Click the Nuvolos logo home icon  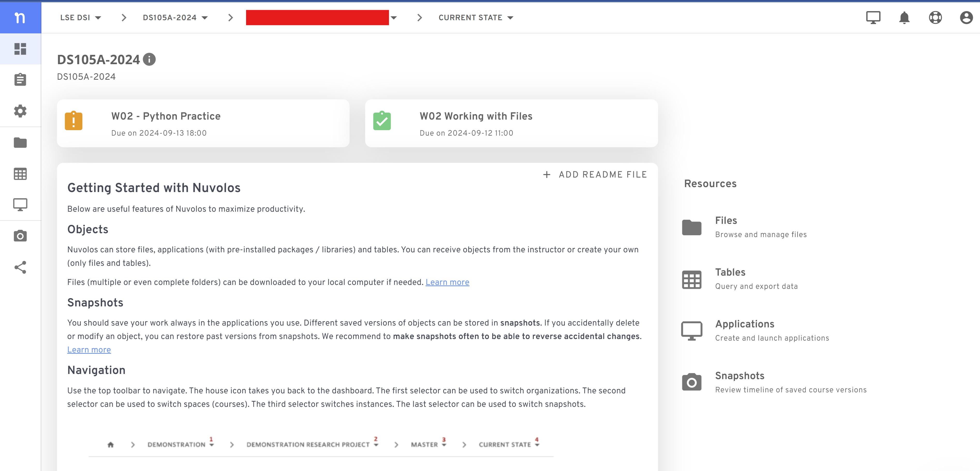[x=20, y=18]
